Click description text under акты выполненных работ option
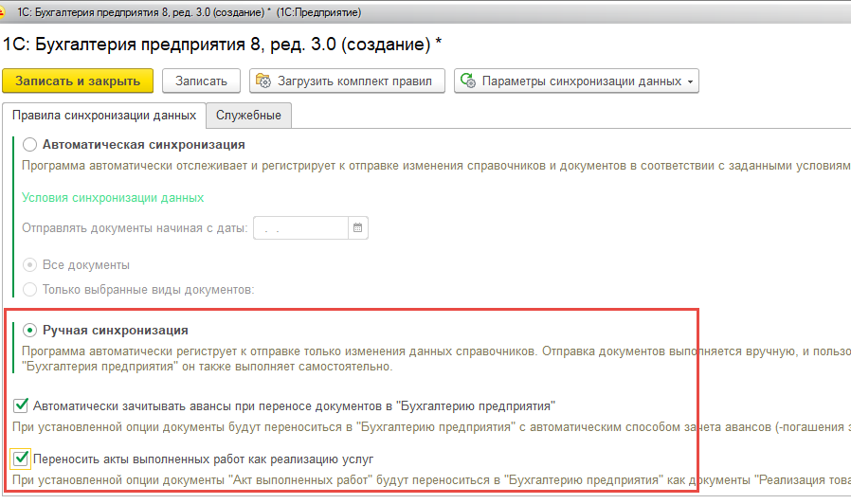Image resolution: width=851 pixels, height=504 pixels. pyautogui.click(x=431, y=480)
